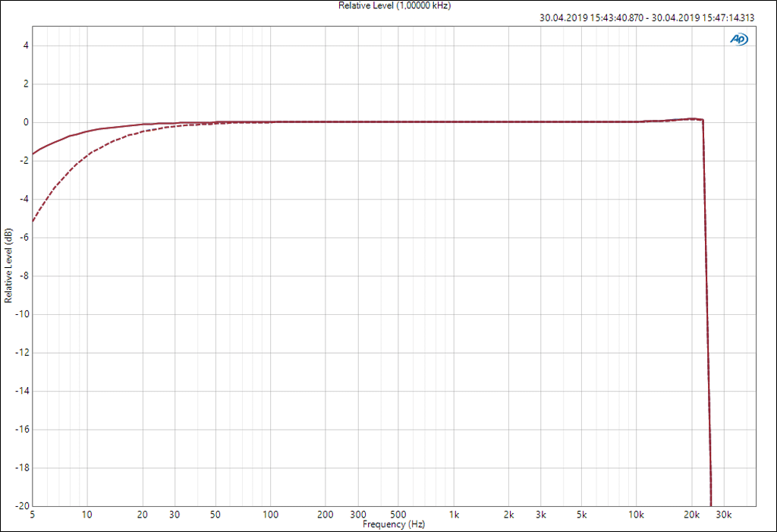777x532 pixels.
Task: Click the steep rolloff line above 20 kHz
Action: pos(707,304)
